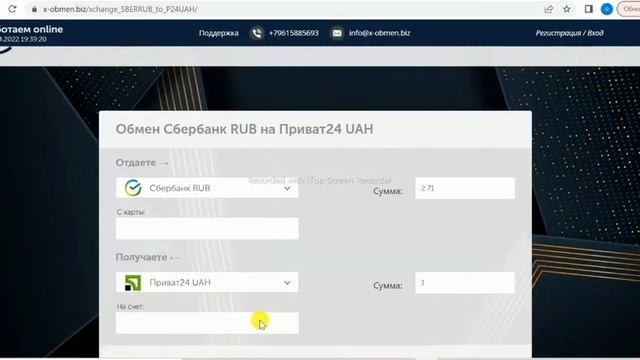Click the Сумма field showing 1
The width and height of the screenshot is (640, 360).
[465, 282]
